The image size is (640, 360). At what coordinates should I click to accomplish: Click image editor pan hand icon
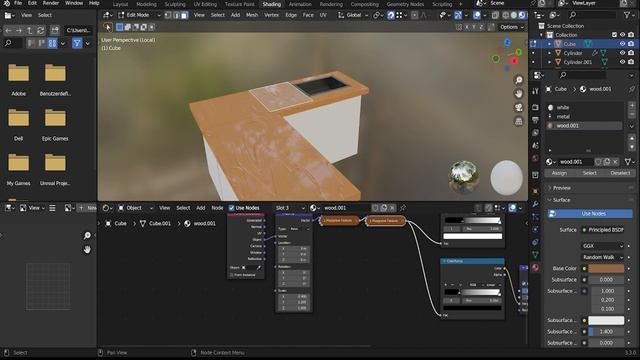point(87,249)
